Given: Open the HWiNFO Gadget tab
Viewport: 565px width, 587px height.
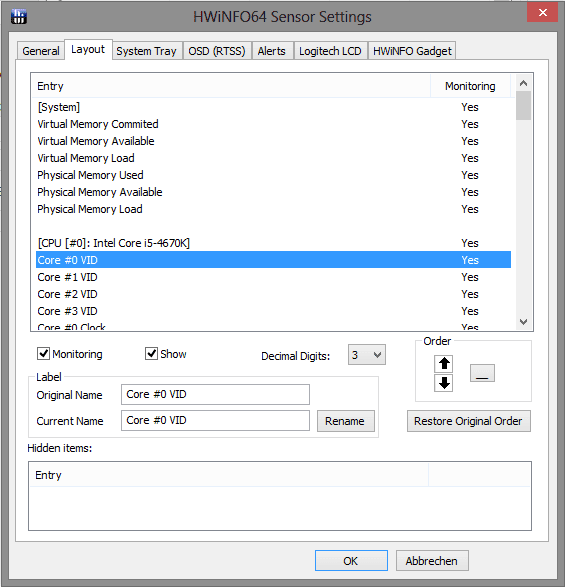Looking at the screenshot, I should tap(412, 51).
